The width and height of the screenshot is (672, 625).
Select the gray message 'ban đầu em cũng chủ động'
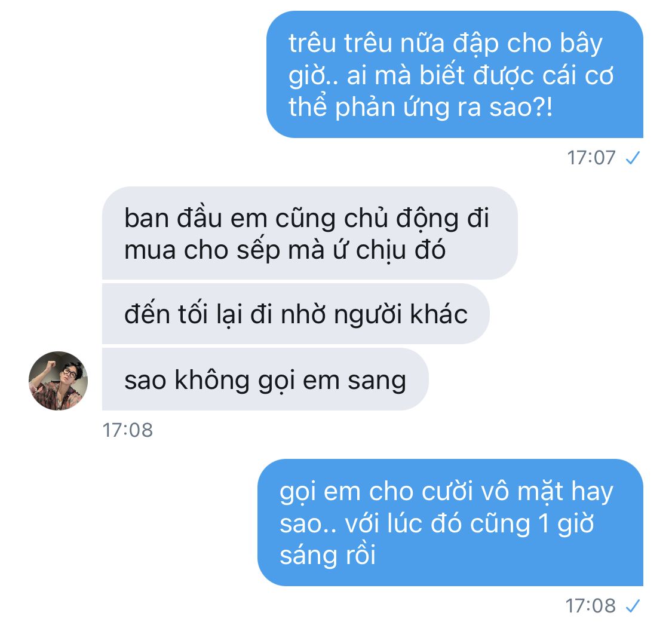click(310, 233)
